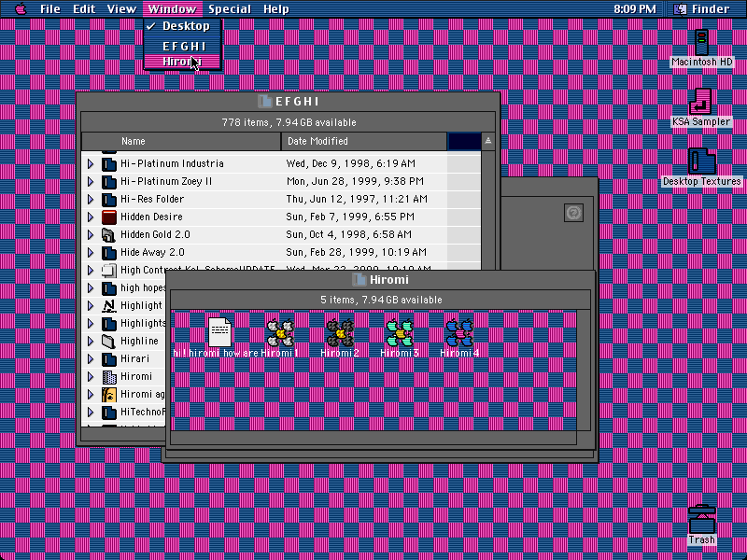The image size is (747, 560).
Task: Open the File menu
Action: coord(50,8)
